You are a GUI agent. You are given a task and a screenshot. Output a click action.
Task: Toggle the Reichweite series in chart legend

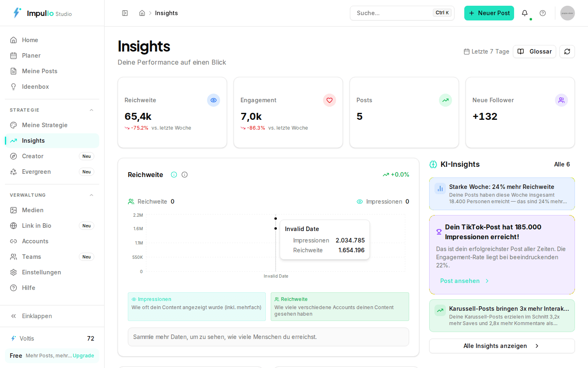tap(151, 201)
